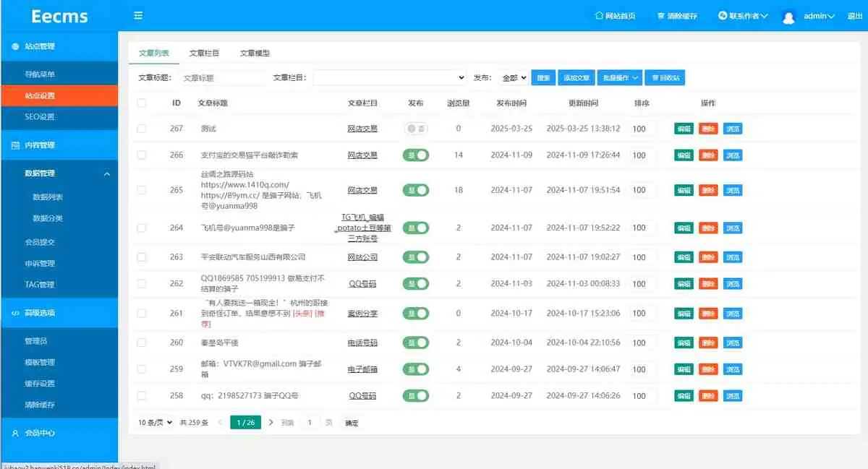Expand the 联系作者 menu in top bar
868x469 pixels.
(743, 16)
